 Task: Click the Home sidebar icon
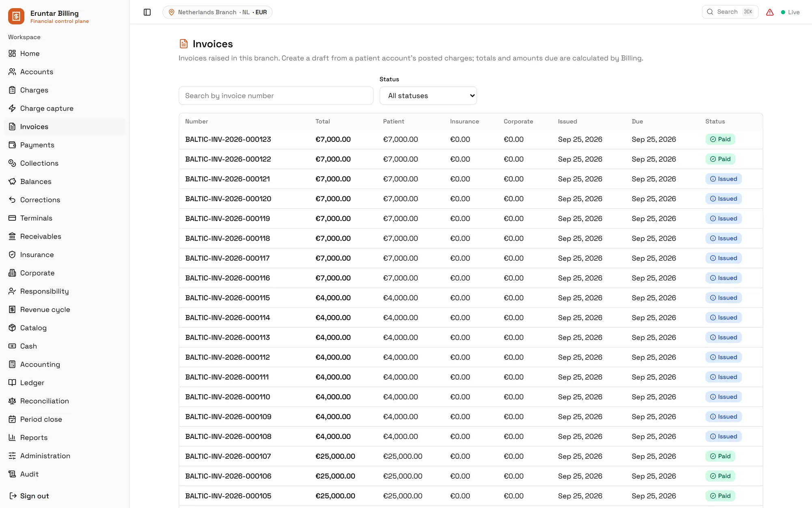click(x=12, y=54)
